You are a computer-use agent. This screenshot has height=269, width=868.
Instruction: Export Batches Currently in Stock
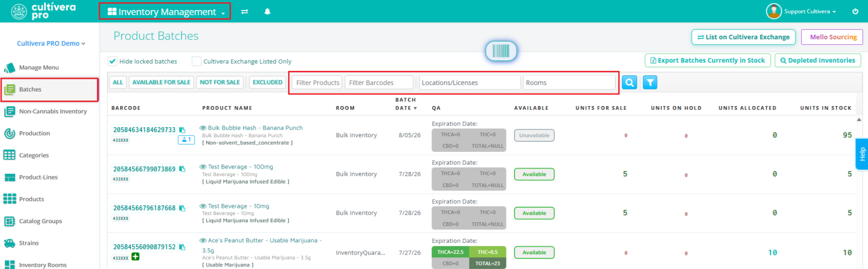(x=708, y=60)
